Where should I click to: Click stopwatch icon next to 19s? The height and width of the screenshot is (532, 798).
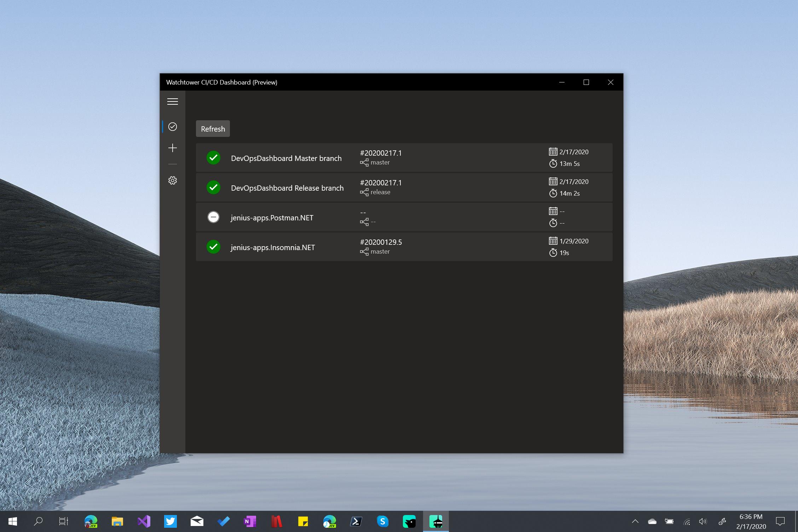(x=553, y=253)
